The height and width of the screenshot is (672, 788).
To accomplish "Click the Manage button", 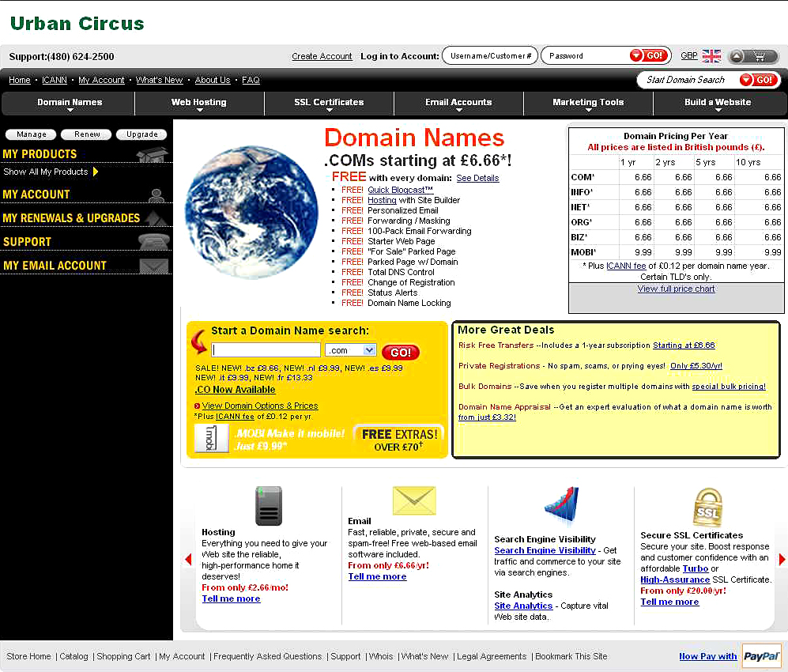I will (31, 134).
